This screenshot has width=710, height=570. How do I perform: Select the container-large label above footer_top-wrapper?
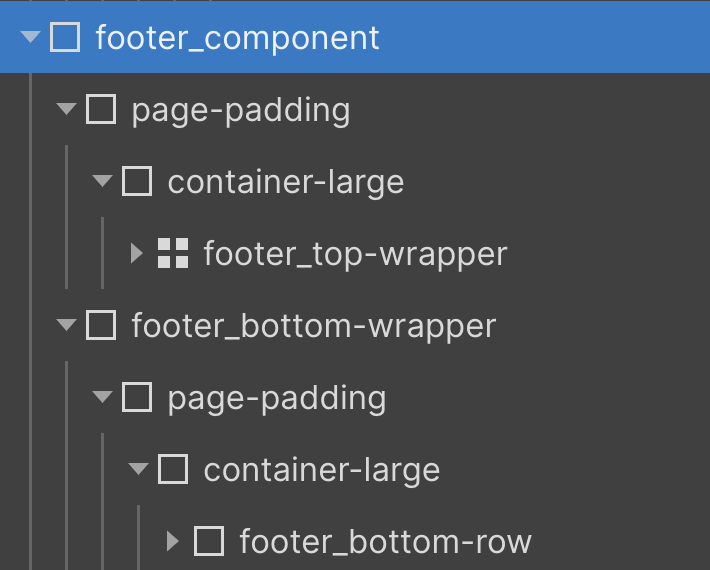[x=286, y=183]
